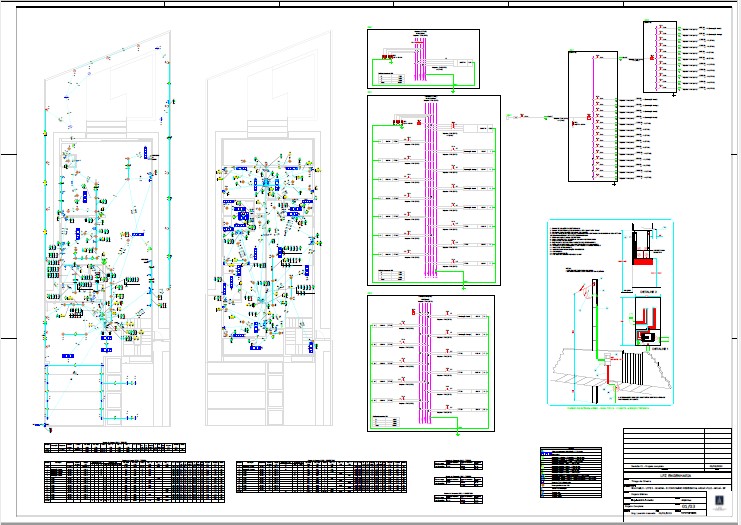The height and width of the screenshot is (525, 741).
Task: Click the topmost of the three small summary tables
Action: tap(458, 465)
